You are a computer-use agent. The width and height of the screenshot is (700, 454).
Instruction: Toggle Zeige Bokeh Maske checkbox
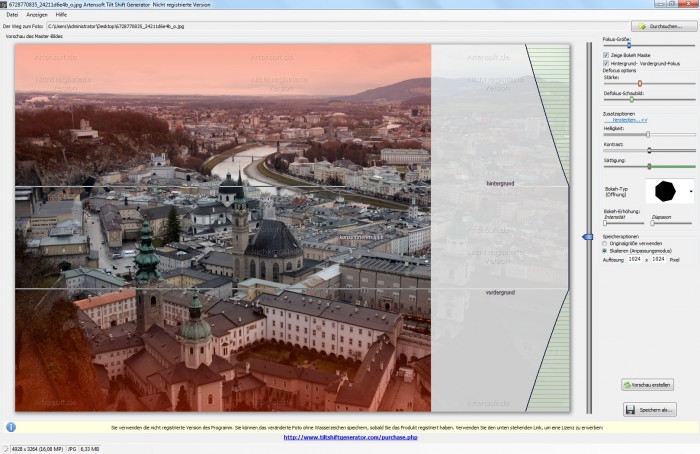click(x=606, y=55)
